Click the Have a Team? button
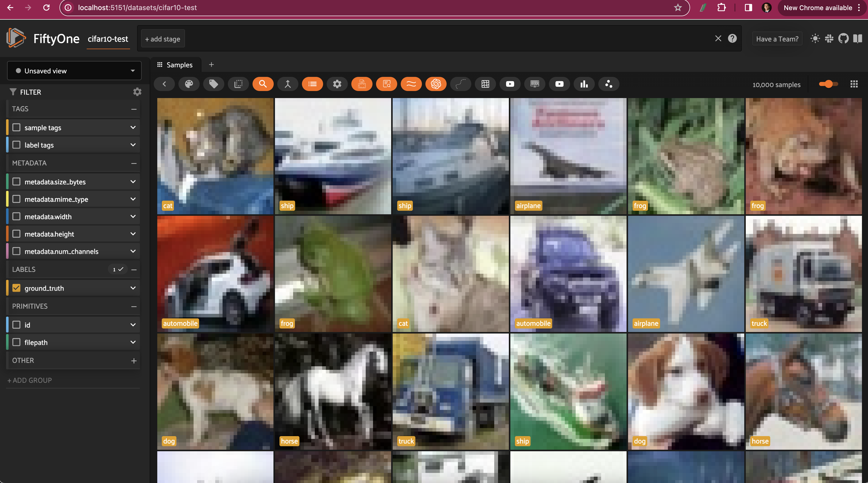Viewport: 868px width, 483px height. pyautogui.click(x=777, y=39)
